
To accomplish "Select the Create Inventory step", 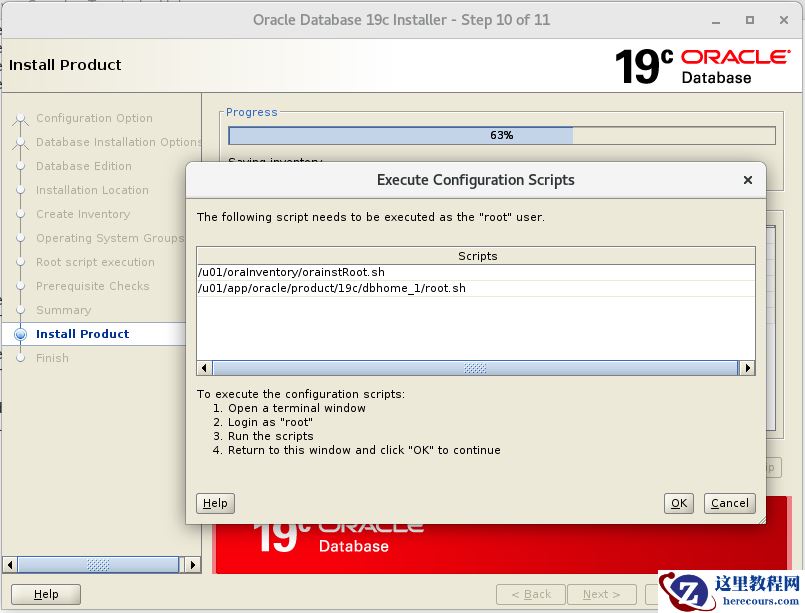I will [83, 214].
